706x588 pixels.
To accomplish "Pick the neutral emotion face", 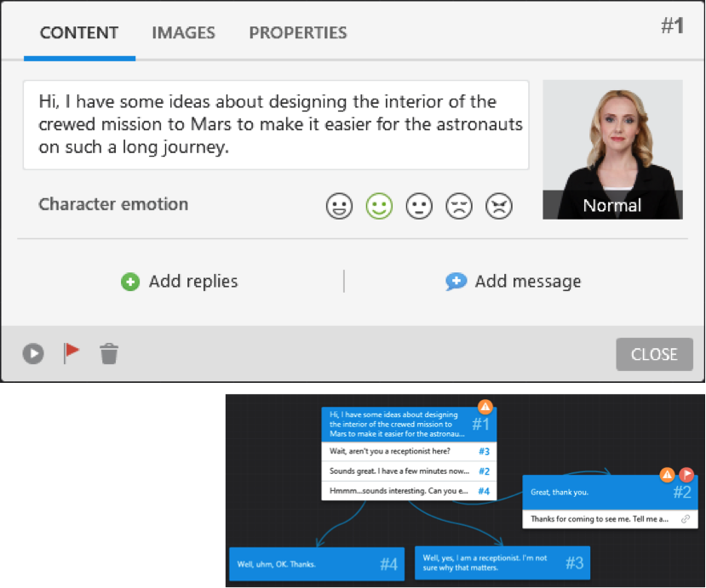I will pos(419,206).
